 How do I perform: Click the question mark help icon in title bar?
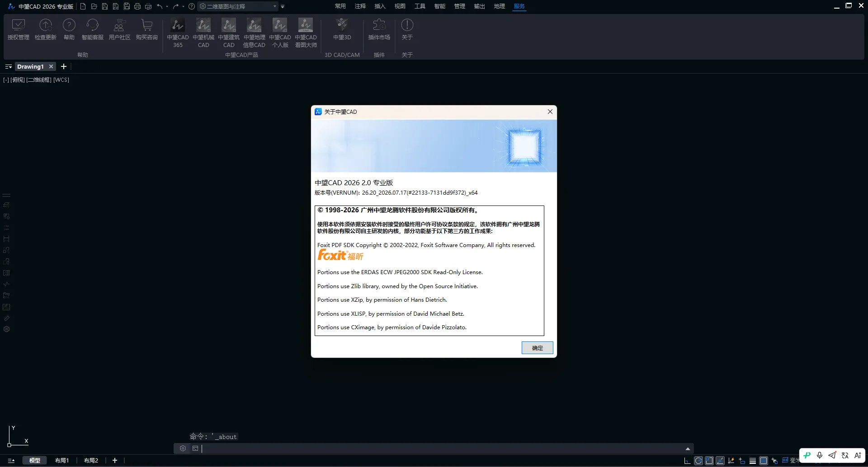coord(192,6)
